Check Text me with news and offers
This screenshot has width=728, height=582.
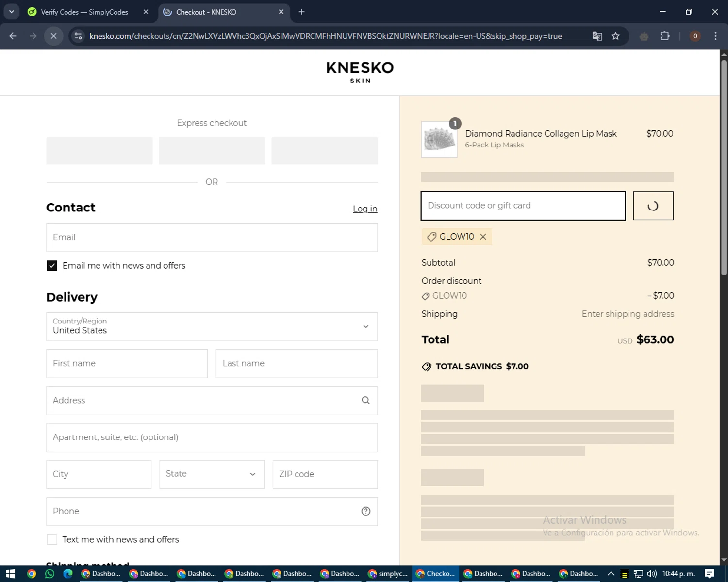click(52, 539)
